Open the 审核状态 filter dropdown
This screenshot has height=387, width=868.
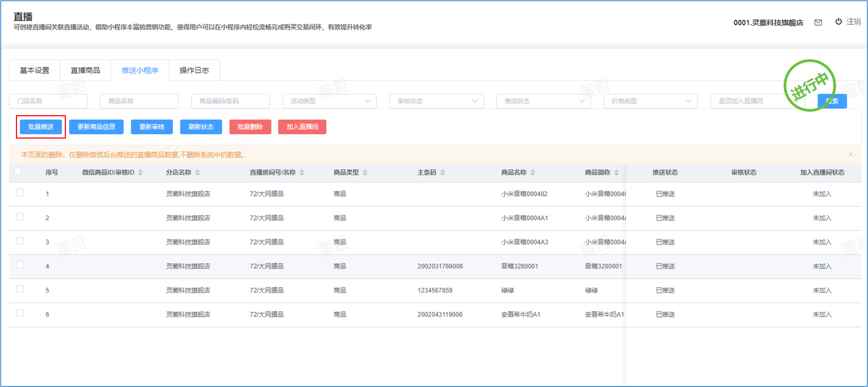point(436,101)
